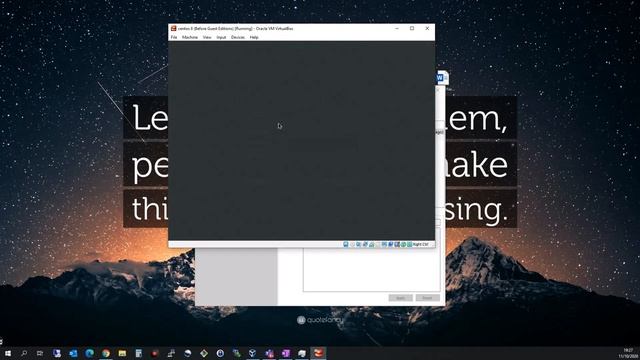Open the File menu in VirtualBox
640x360 pixels.
point(174,37)
